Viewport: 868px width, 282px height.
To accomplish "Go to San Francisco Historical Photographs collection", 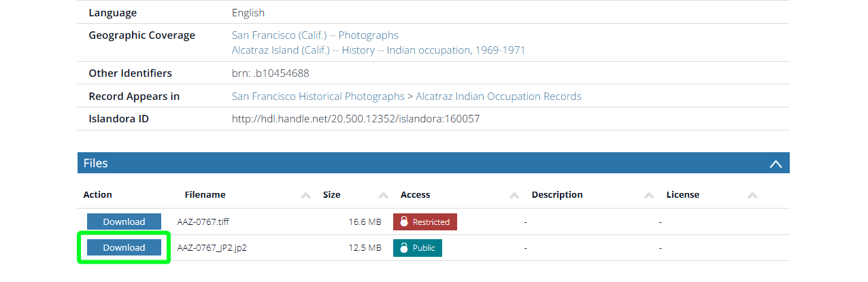I will (318, 96).
